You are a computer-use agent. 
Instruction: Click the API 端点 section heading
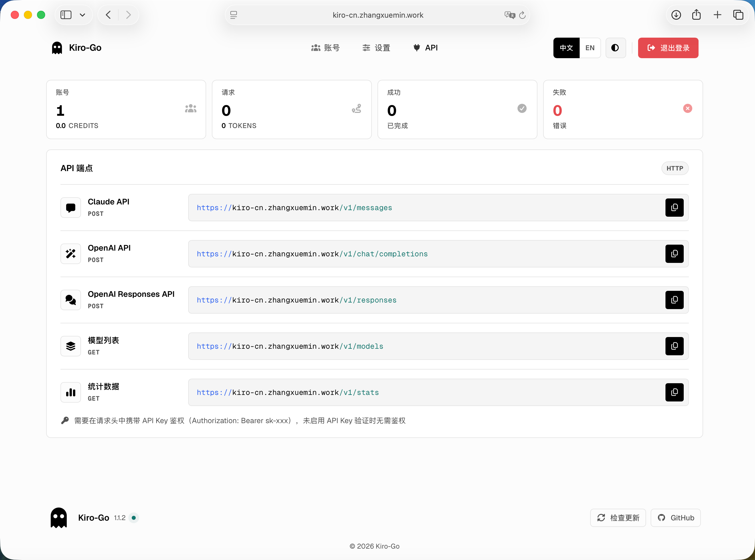(77, 168)
